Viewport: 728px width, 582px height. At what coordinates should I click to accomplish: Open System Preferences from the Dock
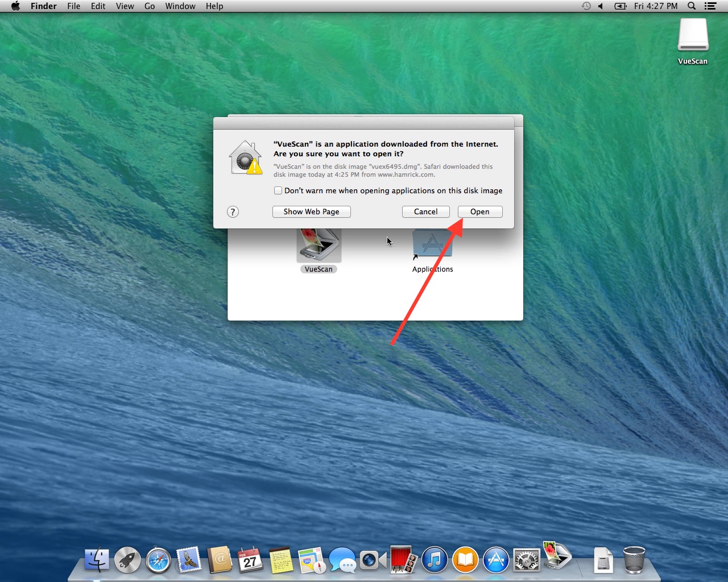click(x=527, y=560)
